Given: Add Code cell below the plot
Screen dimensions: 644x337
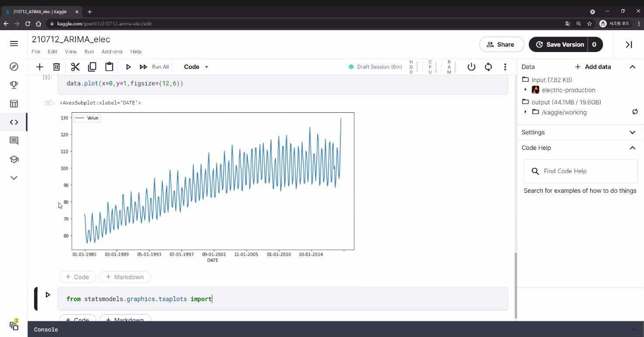Looking at the screenshot, I should tap(77, 277).
